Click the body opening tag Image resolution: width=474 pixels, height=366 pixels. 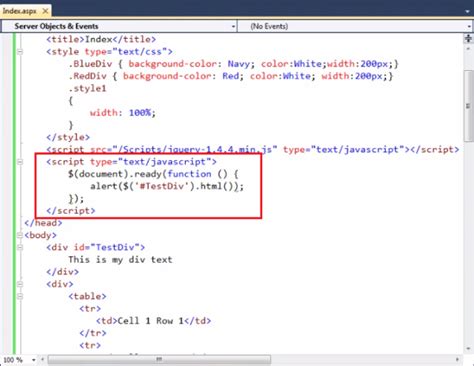[41, 235]
